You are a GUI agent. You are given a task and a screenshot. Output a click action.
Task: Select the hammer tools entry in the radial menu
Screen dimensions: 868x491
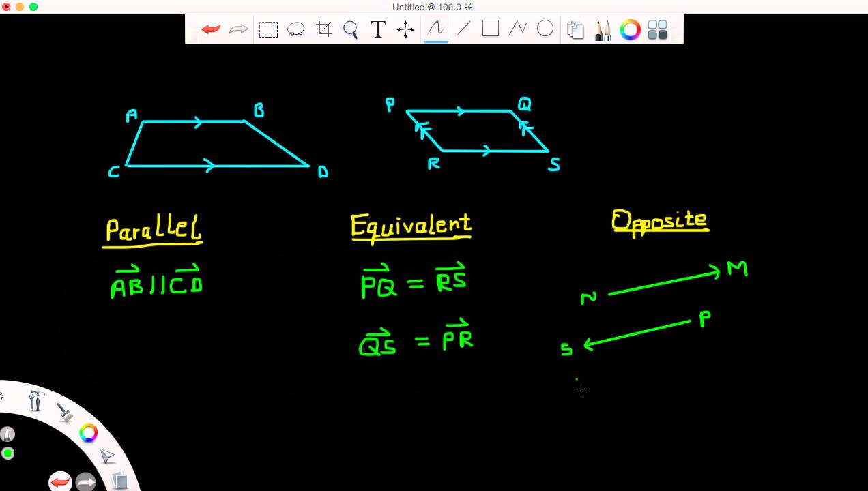pos(35,402)
